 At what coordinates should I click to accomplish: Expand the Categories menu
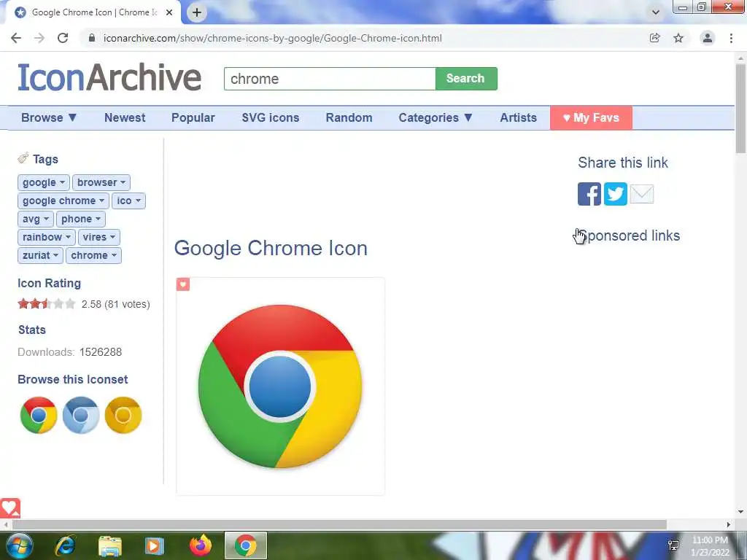436,117
